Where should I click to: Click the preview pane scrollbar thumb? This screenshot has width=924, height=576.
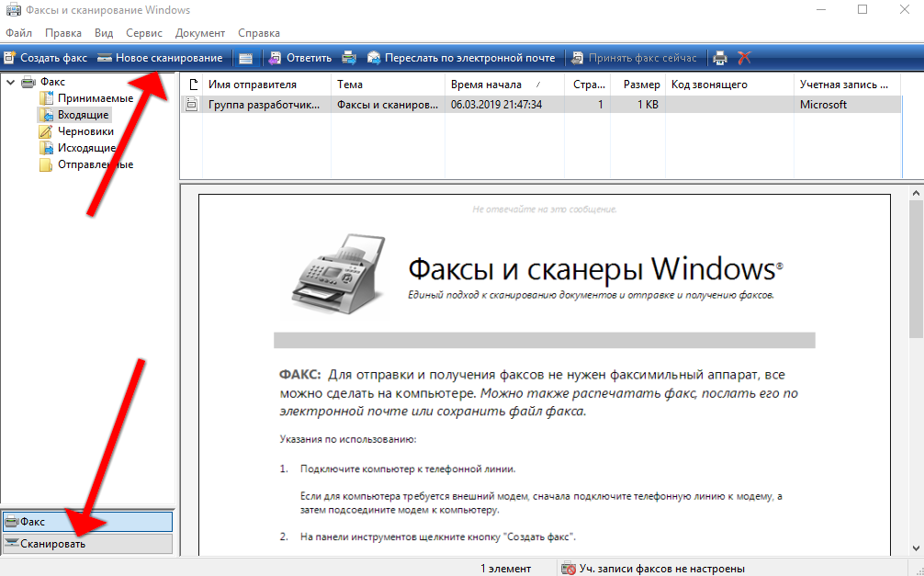pos(917,267)
